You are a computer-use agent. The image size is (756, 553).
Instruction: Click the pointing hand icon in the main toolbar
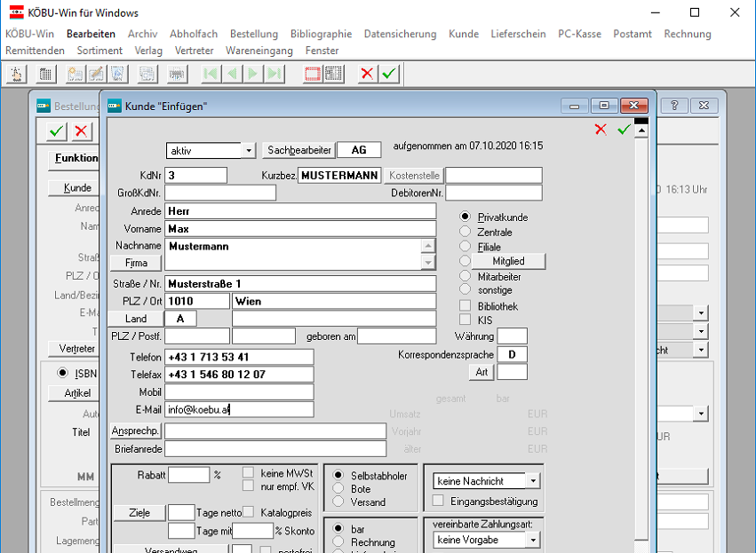point(16,74)
